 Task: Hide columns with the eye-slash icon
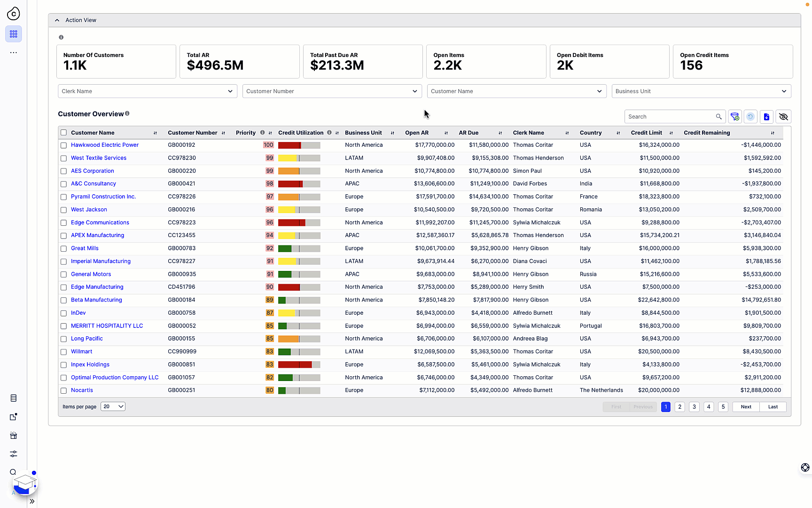783,117
